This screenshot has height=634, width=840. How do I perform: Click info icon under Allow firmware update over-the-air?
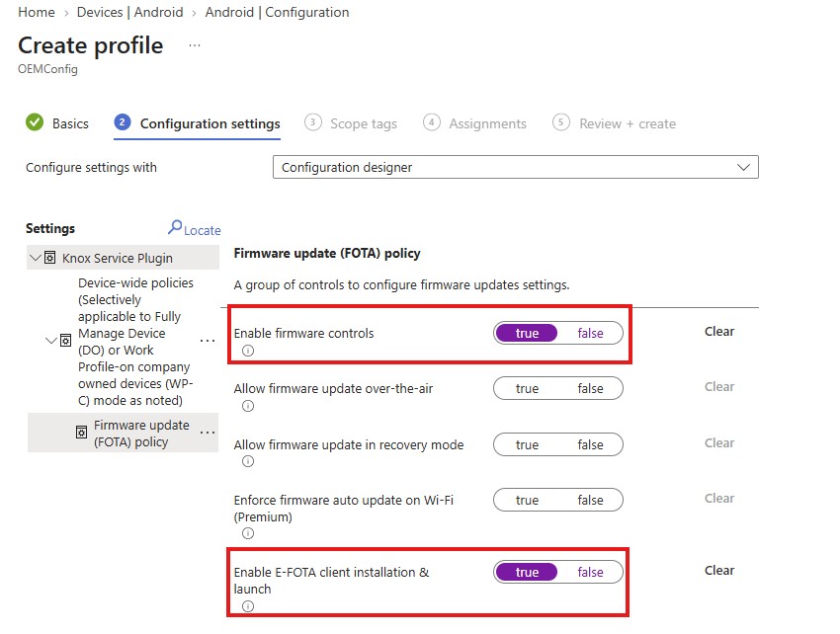[x=247, y=406]
